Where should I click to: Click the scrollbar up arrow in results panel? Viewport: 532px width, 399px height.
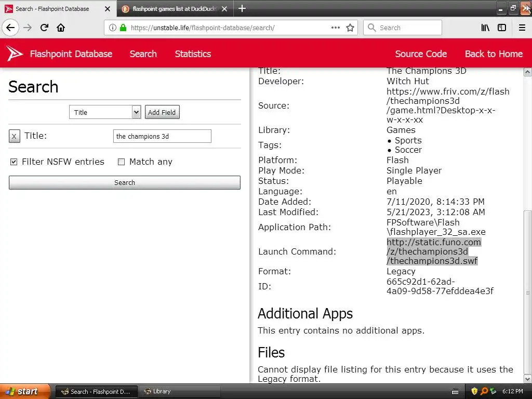click(528, 72)
